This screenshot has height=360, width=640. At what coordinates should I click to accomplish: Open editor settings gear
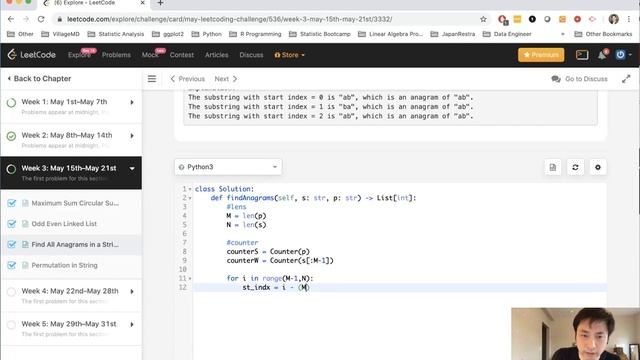pyautogui.click(x=598, y=167)
